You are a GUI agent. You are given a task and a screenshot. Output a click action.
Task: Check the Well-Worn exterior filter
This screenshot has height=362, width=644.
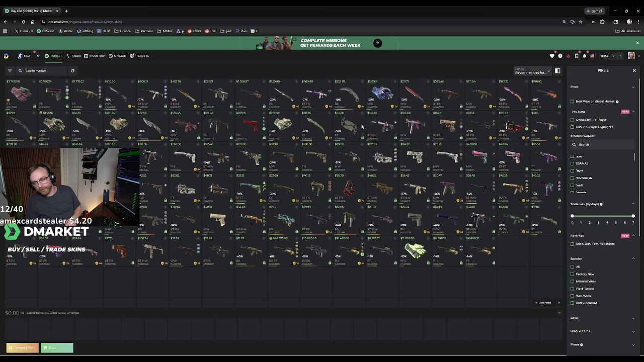coord(572,296)
